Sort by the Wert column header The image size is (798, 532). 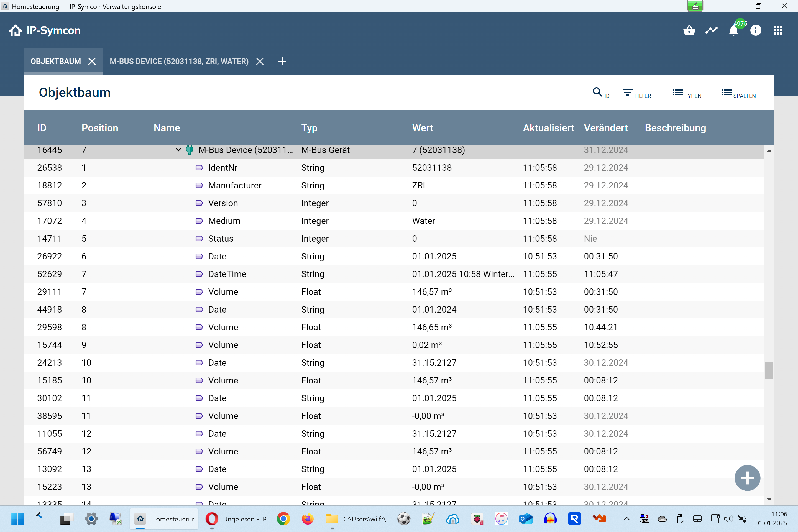click(x=423, y=128)
